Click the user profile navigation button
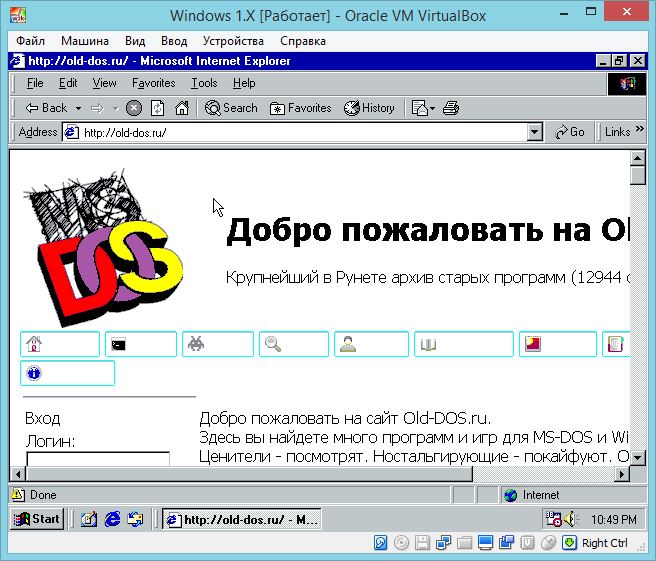Viewport: 656px width, 561px height. pyautogui.click(x=372, y=344)
